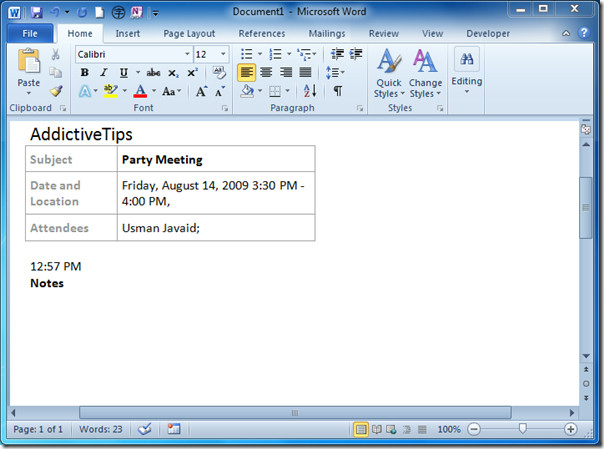The width and height of the screenshot is (604, 449).
Task: Click the large Paste clipboard icon
Action: click(29, 61)
